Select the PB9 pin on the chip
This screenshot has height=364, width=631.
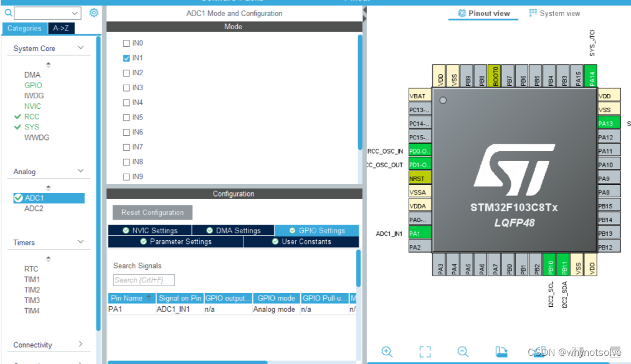click(x=467, y=75)
